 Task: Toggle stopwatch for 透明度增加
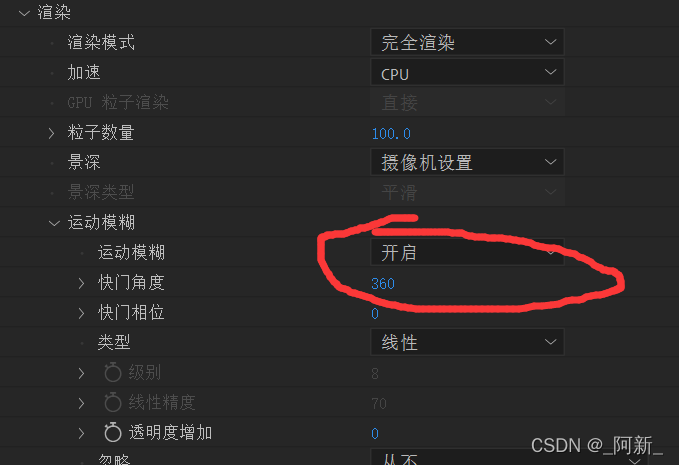click(113, 432)
